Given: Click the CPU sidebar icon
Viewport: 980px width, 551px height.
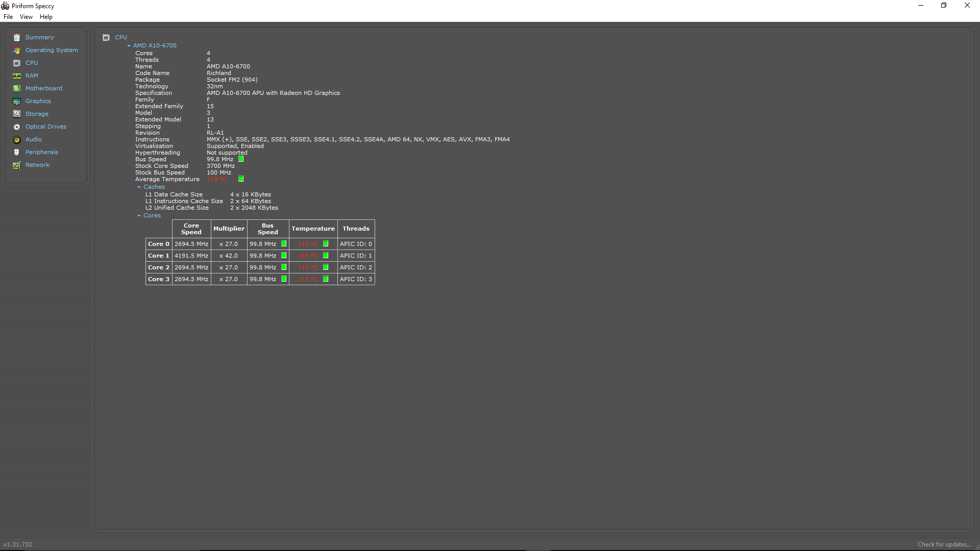Looking at the screenshot, I should click(17, 63).
